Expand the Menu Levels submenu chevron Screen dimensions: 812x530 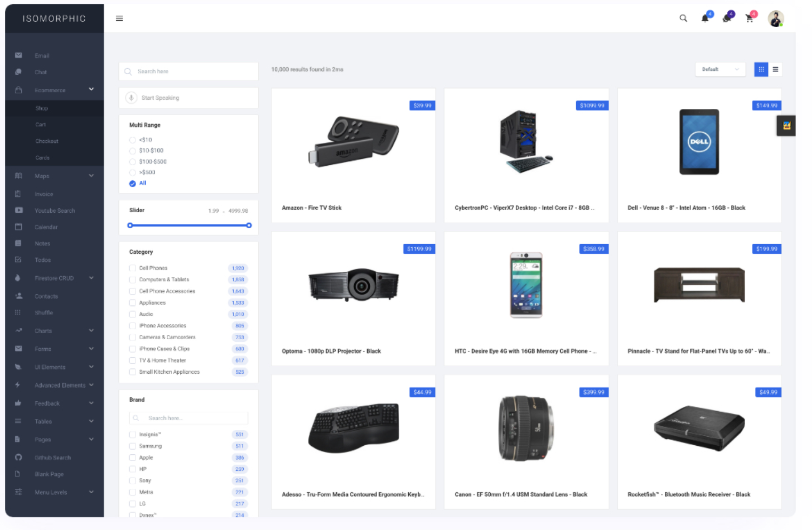point(91,492)
